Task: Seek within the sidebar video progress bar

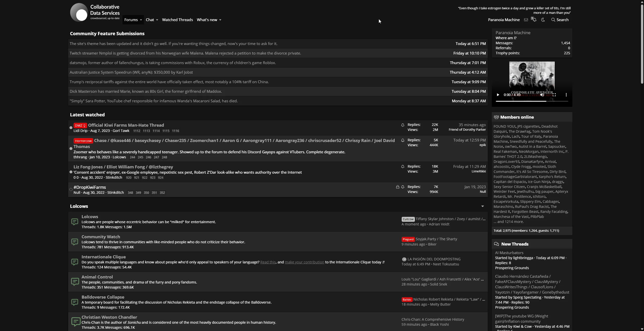Action: (x=532, y=101)
